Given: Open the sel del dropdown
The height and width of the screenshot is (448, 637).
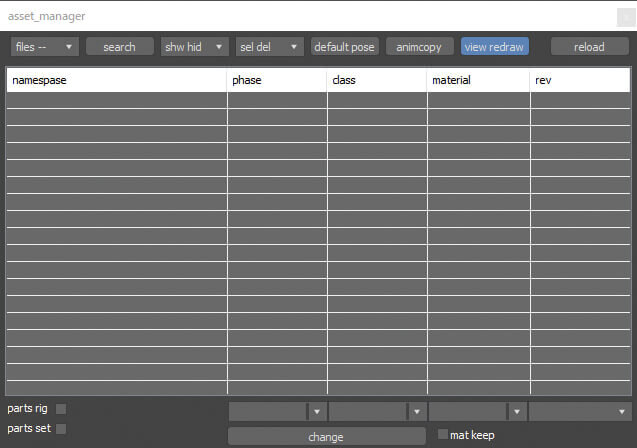Looking at the screenshot, I should click(x=269, y=47).
